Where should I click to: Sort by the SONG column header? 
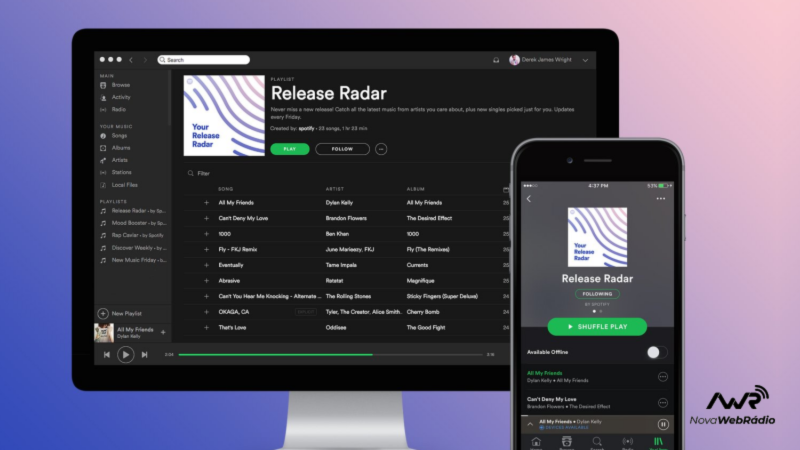tap(226, 189)
